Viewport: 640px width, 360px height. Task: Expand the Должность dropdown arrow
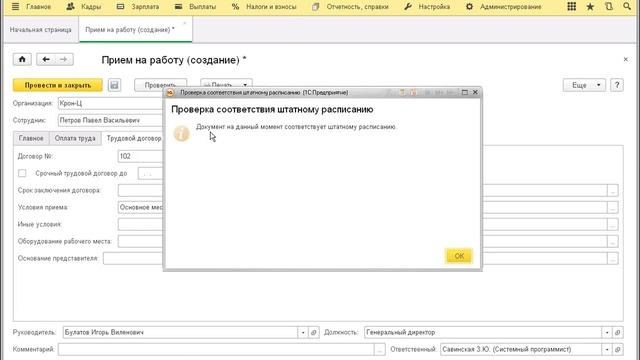point(607,333)
